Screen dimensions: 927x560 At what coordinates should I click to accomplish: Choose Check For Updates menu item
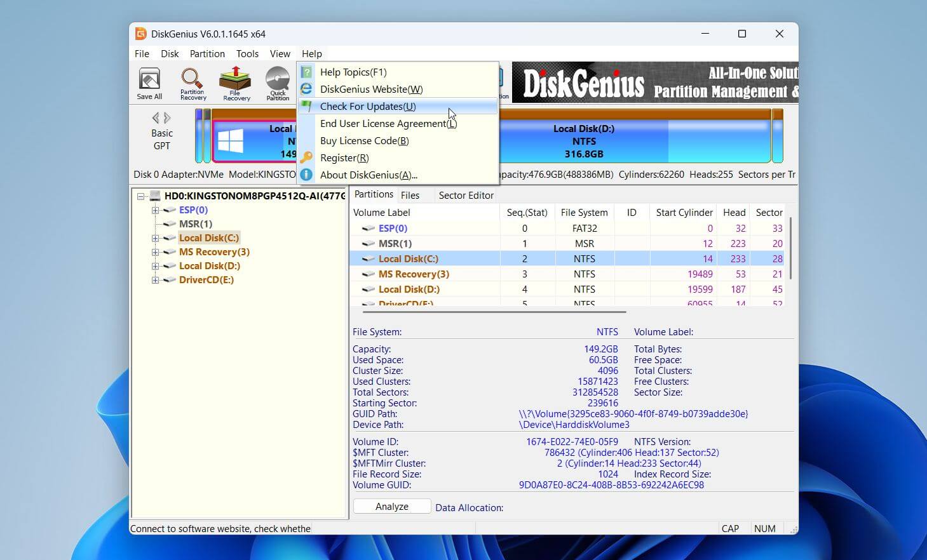(x=367, y=107)
